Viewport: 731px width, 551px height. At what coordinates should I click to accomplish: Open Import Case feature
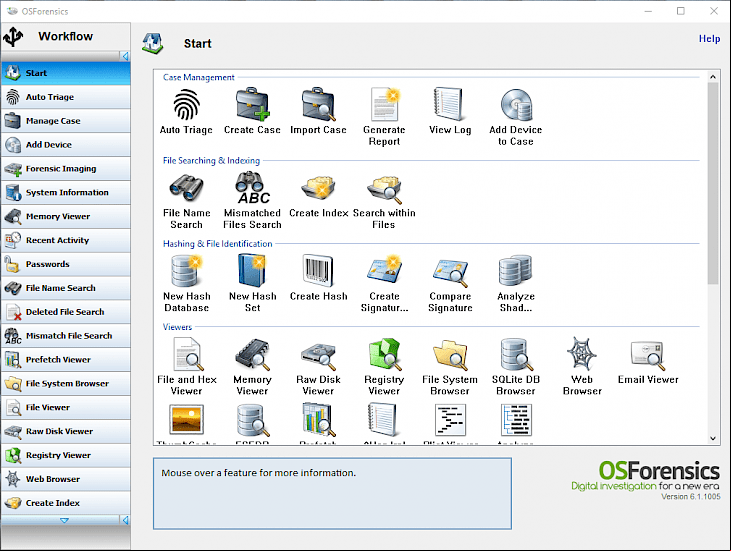click(x=318, y=111)
